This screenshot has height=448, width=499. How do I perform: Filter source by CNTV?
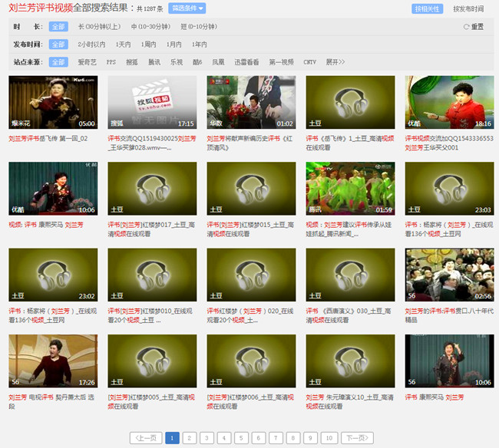pyautogui.click(x=309, y=61)
